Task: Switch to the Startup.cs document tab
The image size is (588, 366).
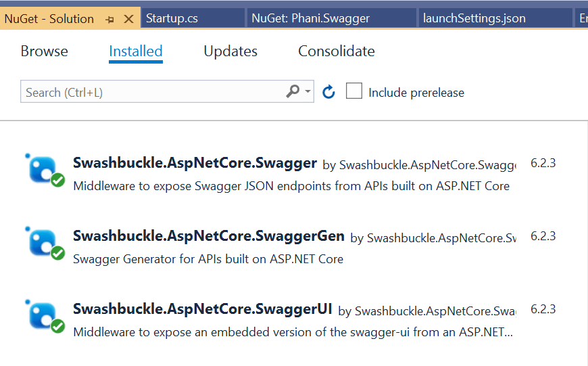Action: click(x=172, y=19)
